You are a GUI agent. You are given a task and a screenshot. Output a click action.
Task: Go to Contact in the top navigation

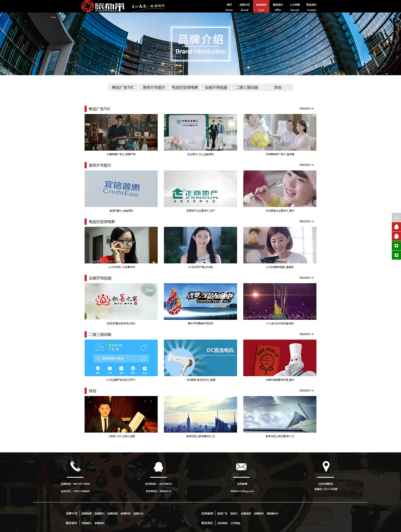311,7
